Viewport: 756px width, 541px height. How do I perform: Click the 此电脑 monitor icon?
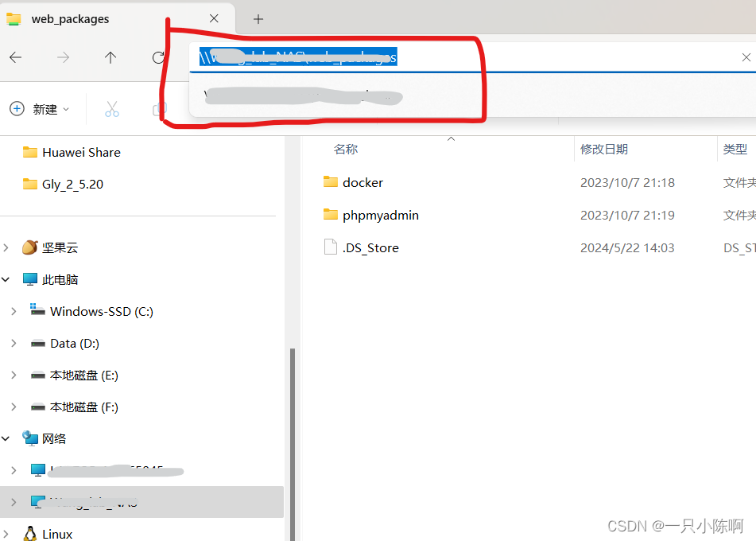click(30, 279)
